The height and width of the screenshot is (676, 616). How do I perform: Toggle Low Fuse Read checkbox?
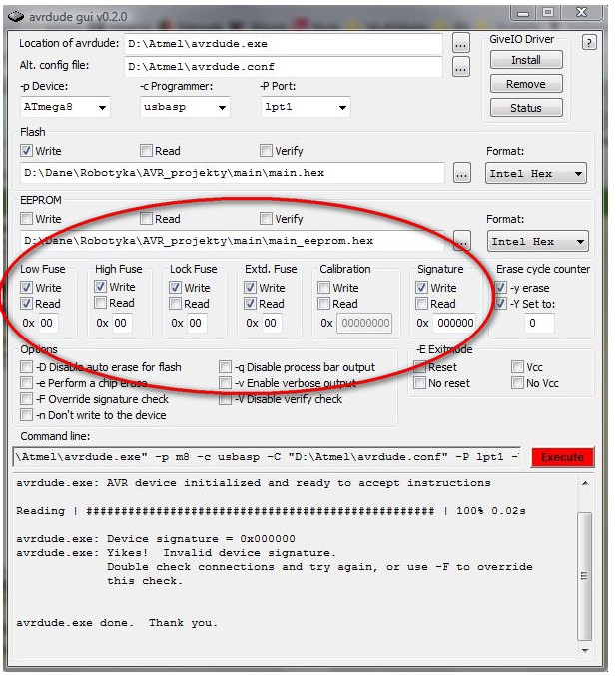tap(26, 304)
